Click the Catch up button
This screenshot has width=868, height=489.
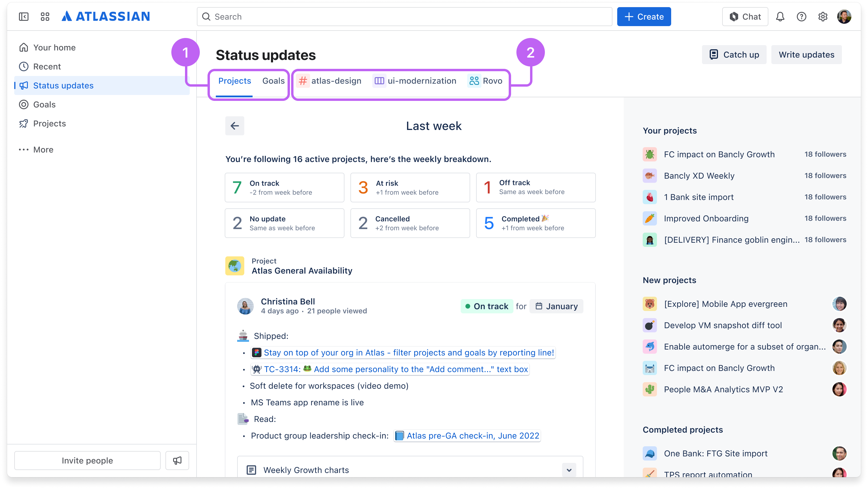pos(734,55)
